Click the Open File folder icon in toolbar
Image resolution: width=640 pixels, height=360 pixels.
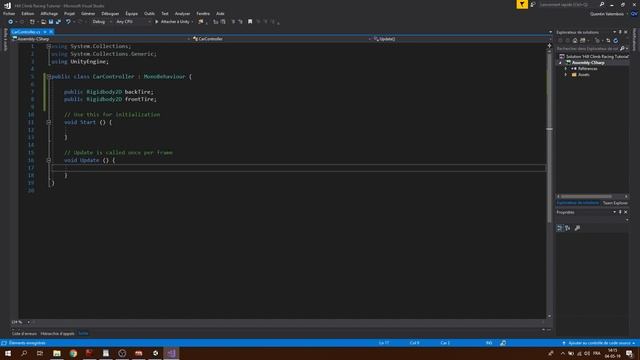(x=43, y=22)
